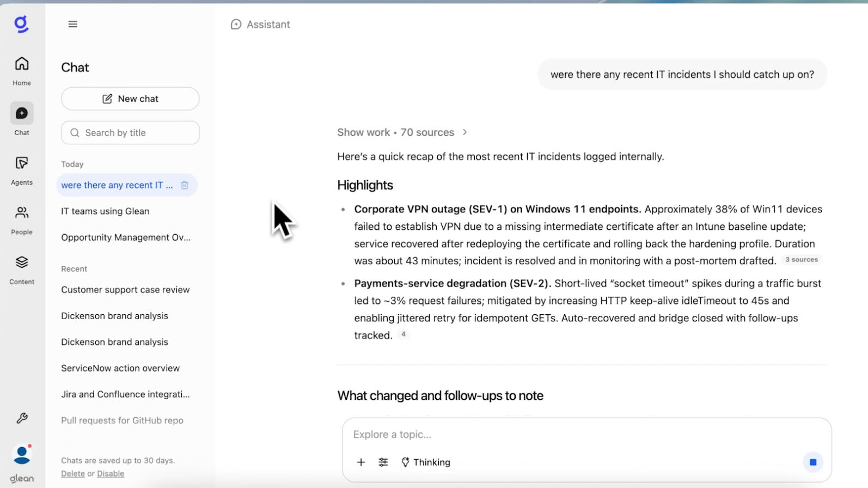Click the 'Today' section label
This screenshot has width=868, height=488.
point(72,164)
